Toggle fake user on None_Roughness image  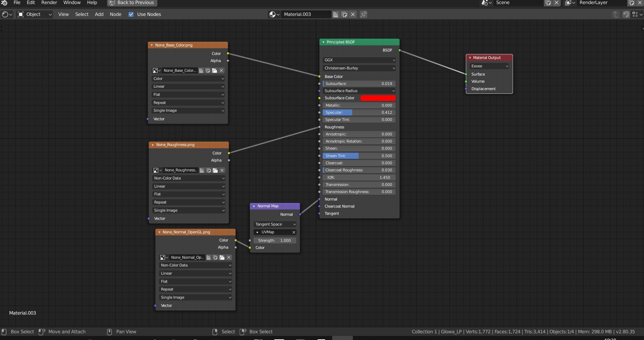[x=202, y=170]
